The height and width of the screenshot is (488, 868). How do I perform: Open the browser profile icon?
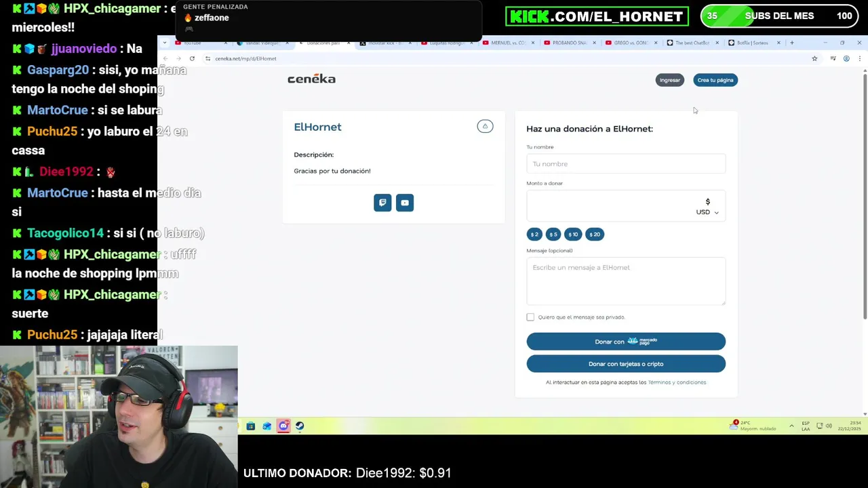point(846,58)
